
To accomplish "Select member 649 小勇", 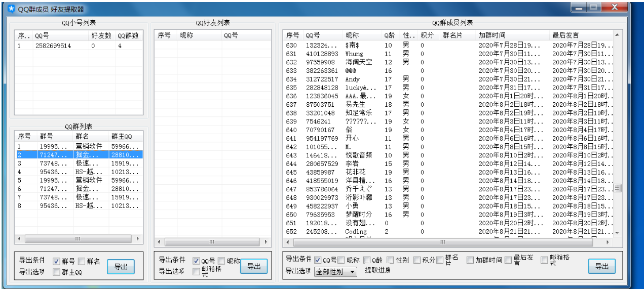I will tap(448, 206).
